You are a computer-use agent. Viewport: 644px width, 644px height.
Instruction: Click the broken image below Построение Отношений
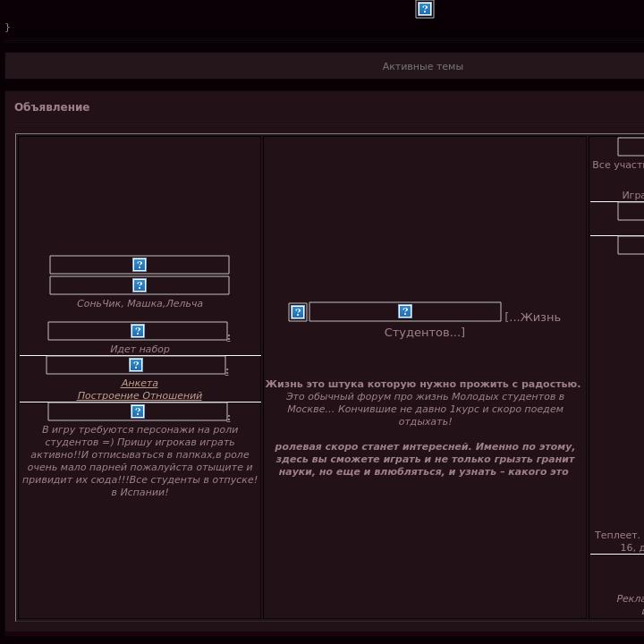138,411
